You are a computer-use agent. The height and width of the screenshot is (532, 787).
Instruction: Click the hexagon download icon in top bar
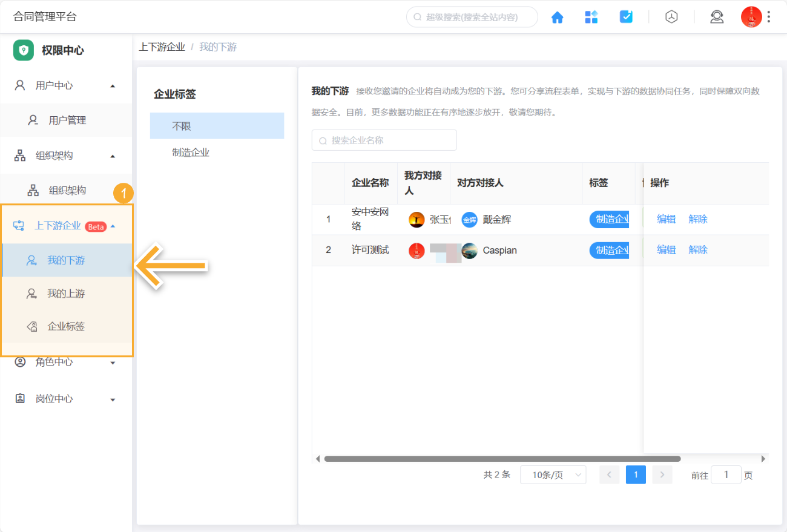click(x=671, y=17)
